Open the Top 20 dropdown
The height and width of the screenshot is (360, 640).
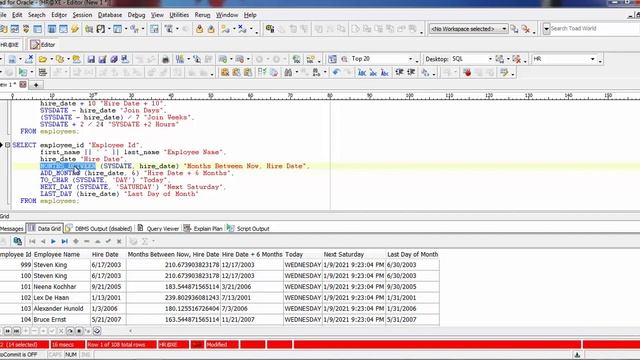pos(411,59)
